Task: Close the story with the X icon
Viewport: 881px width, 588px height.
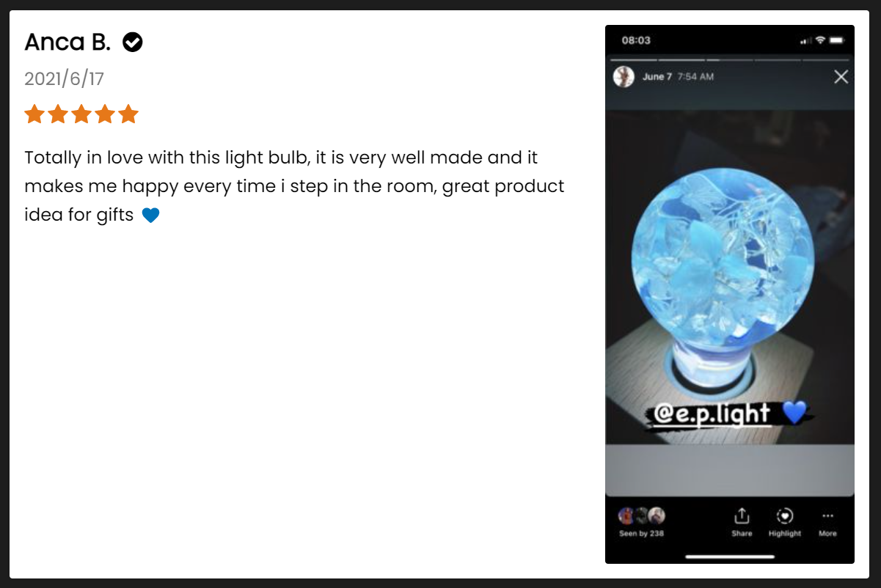Action: tap(841, 77)
